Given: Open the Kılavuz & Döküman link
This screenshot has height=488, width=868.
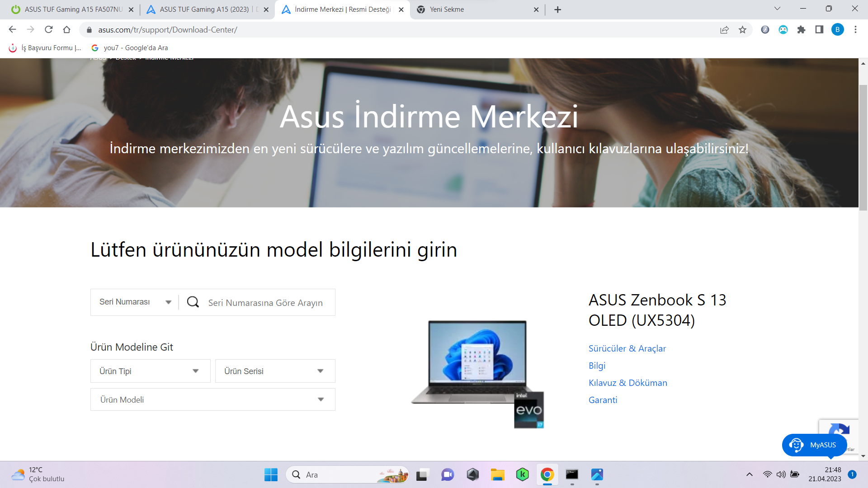Looking at the screenshot, I should pos(627,383).
